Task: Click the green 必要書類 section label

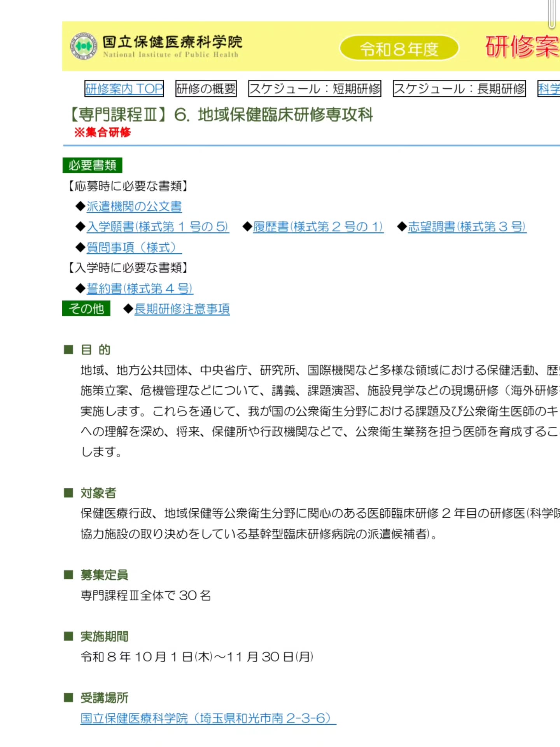Action: [92, 165]
